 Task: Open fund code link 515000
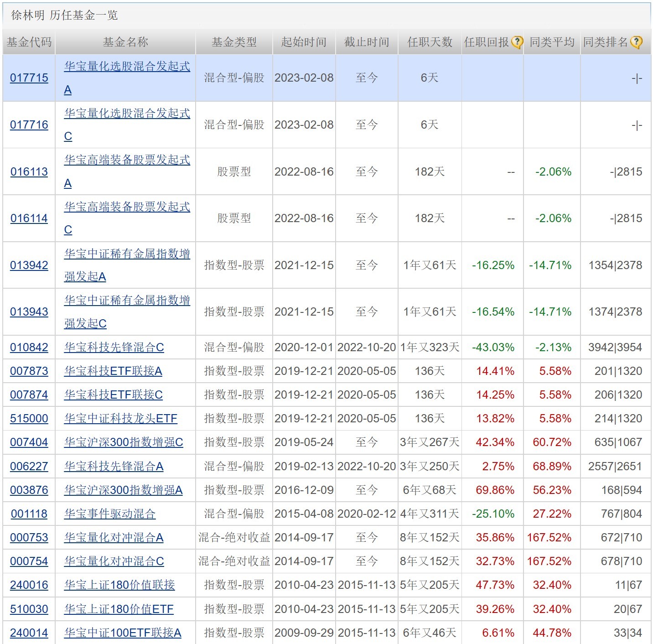click(x=29, y=419)
